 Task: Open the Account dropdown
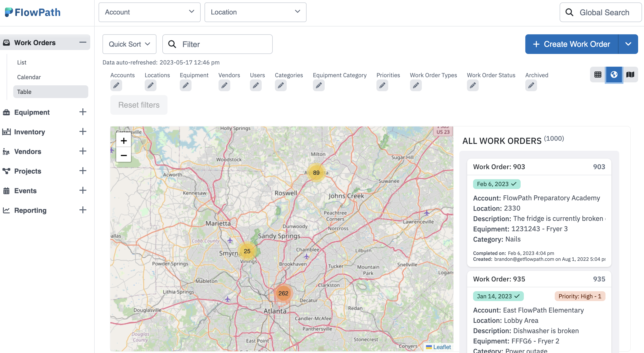pyautogui.click(x=149, y=12)
